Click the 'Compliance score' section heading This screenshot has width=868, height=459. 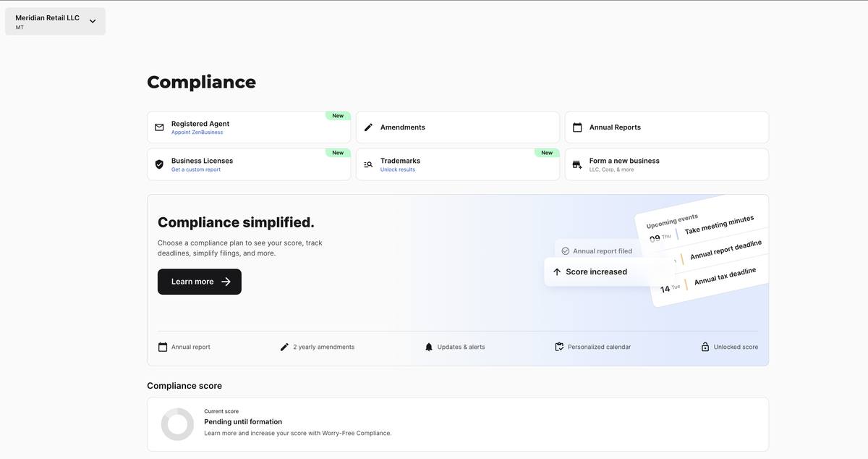184,386
